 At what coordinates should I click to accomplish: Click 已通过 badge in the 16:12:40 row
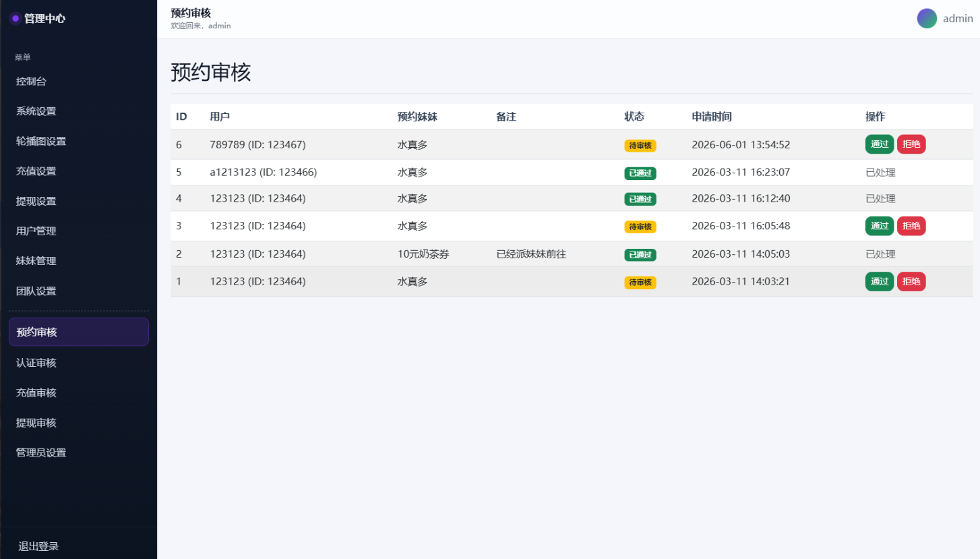(x=640, y=199)
